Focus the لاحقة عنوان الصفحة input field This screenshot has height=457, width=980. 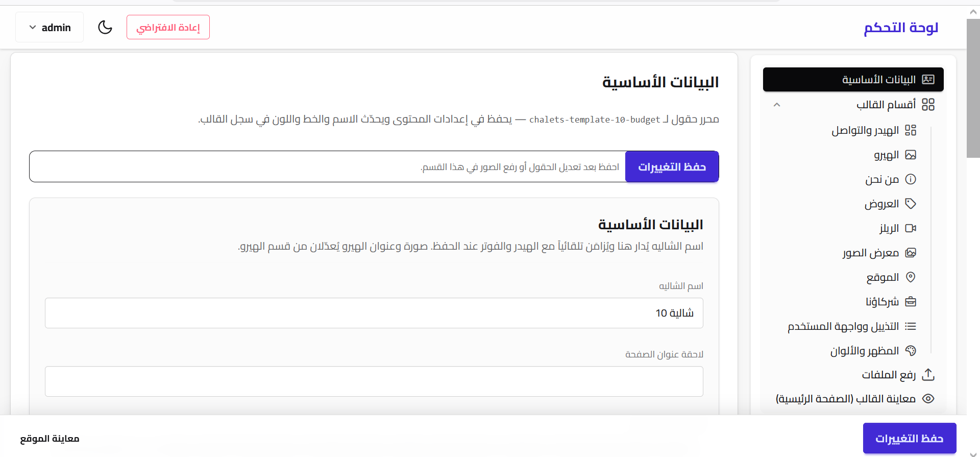click(374, 381)
